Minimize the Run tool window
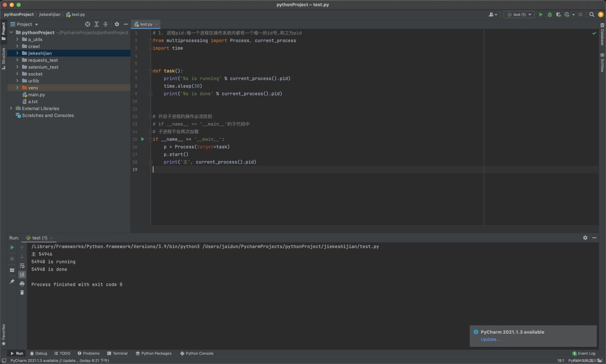Image resolution: width=606 pixels, height=364 pixels. pyautogui.click(x=594, y=238)
